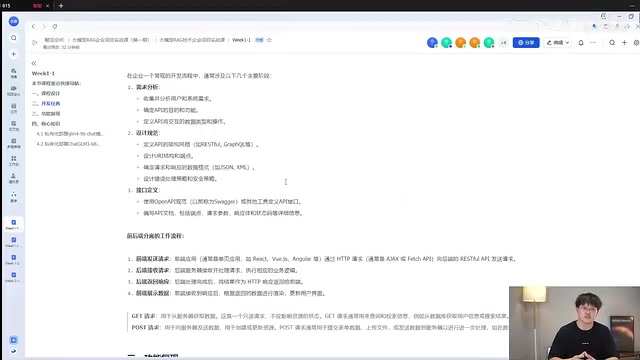Image resolution: width=640 pixels, height=360 pixels.
Task: Open the new tab plus button
Action: click(61, 6)
